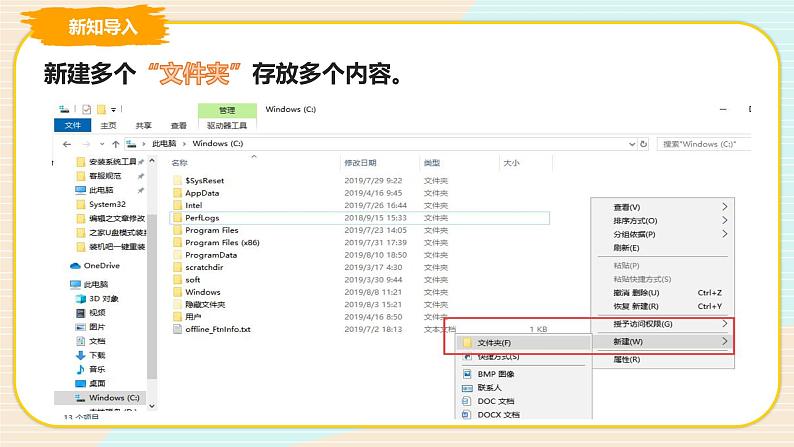Select the Intel folder
The height and width of the screenshot is (447, 794).
pyautogui.click(x=193, y=205)
